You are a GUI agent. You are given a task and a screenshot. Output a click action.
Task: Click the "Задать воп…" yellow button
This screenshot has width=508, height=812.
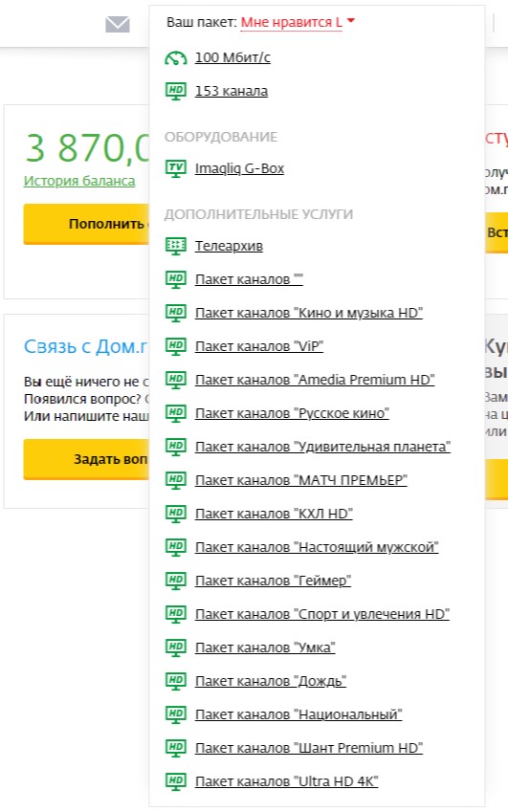[86, 459]
